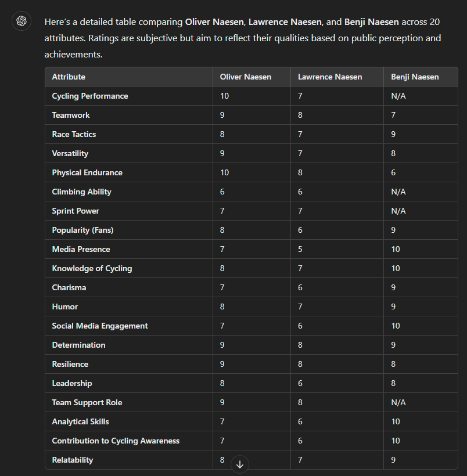
Task: Click the scroll-to-bottom arrow button
Action: tap(240, 464)
